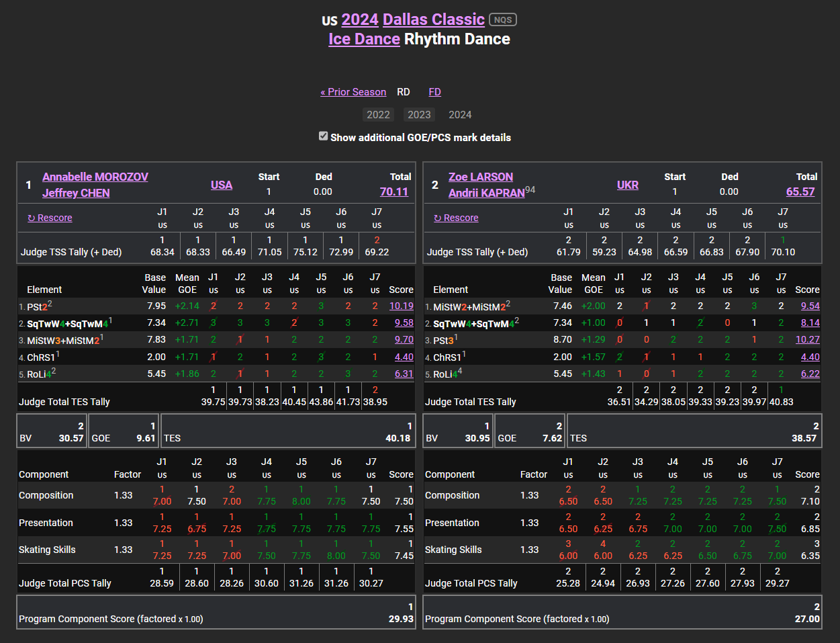Screen dimensions: 840x643
Task: Open the 2024 season link in title
Action: 360,19
